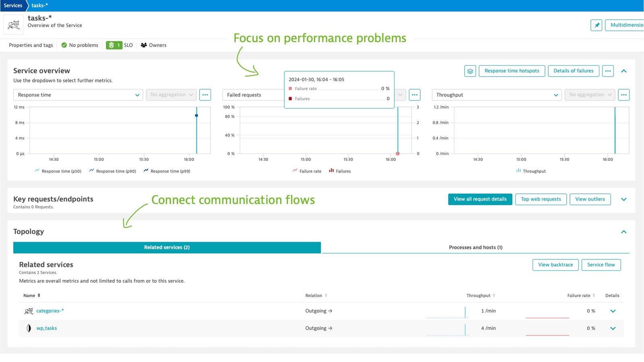Image resolution: width=644 pixels, height=362 pixels.
Task: Switch to Related services (2) tab
Action: pyautogui.click(x=167, y=247)
